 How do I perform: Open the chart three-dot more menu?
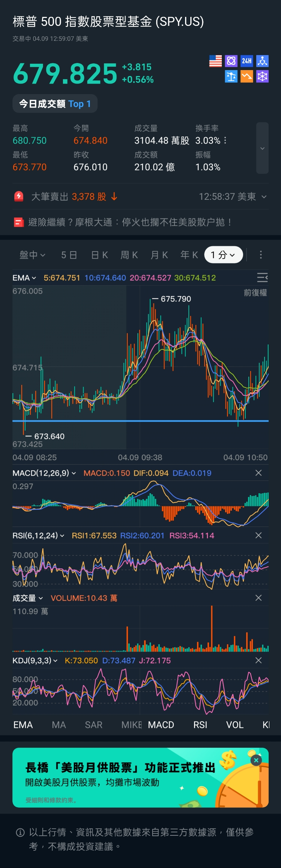[x=261, y=255]
